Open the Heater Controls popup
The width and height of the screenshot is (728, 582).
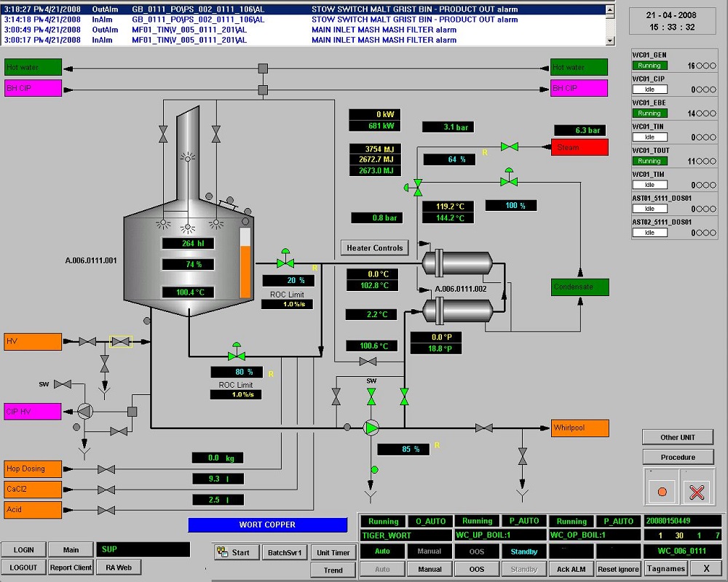tap(375, 248)
